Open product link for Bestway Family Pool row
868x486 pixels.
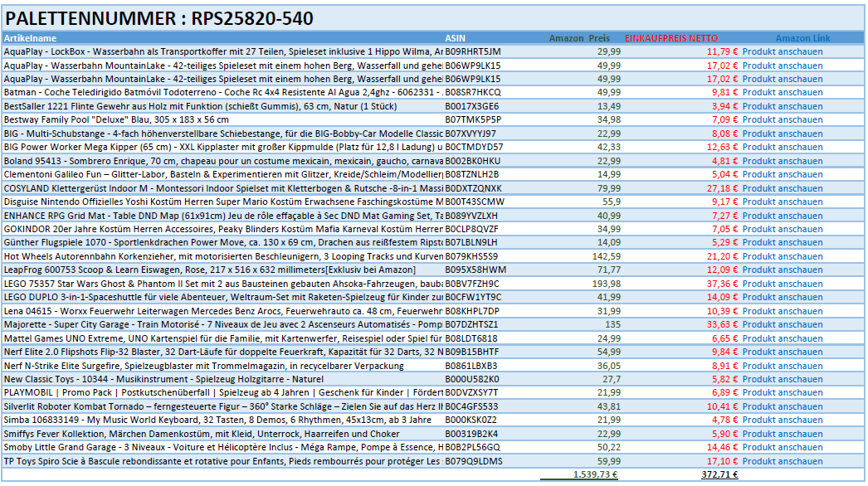[782, 119]
